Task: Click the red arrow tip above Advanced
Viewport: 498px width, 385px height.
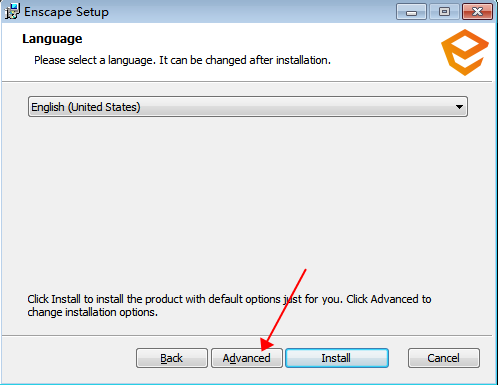Action: [x=265, y=347]
